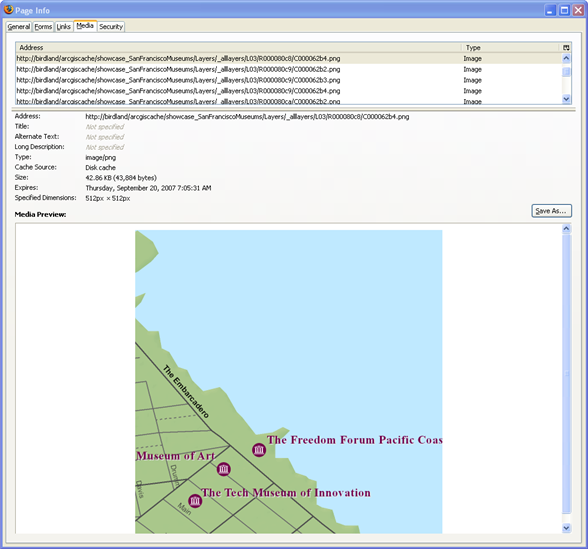Select the R000080c9/C000062b3.png image row
The image size is (588, 549).
(288, 80)
